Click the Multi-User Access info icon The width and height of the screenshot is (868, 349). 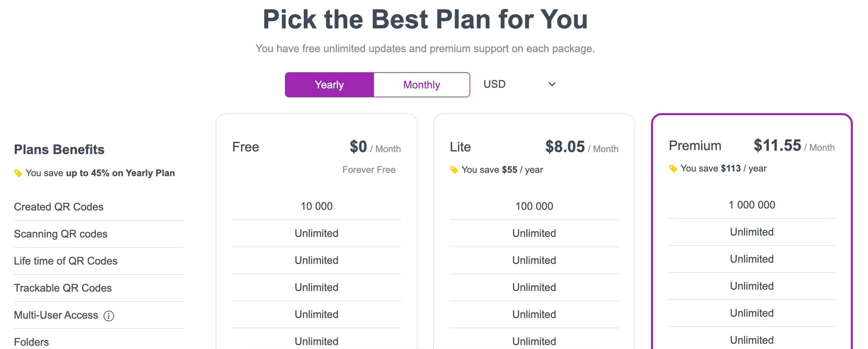109,316
